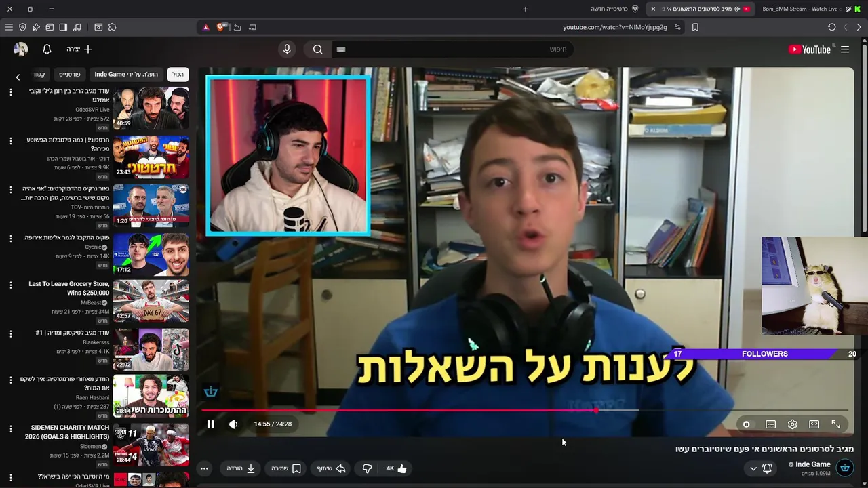Open options menu for Sidemen Charity Match video

coord(10,429)
